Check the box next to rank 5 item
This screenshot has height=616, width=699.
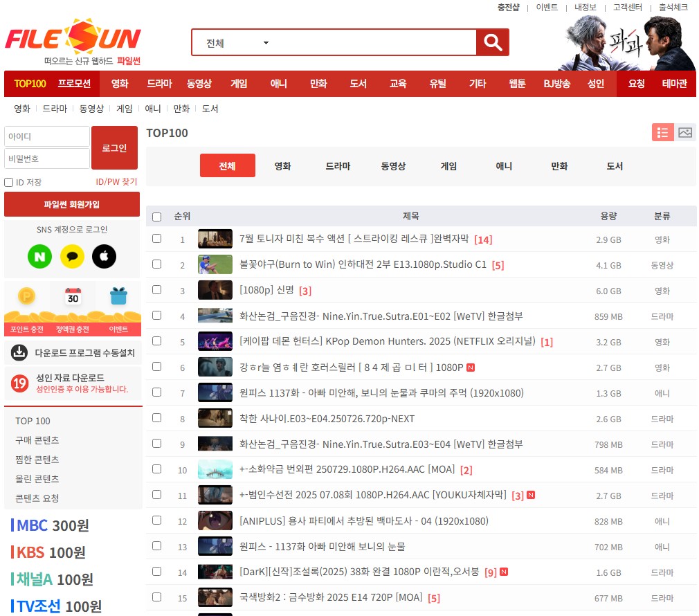156,342
